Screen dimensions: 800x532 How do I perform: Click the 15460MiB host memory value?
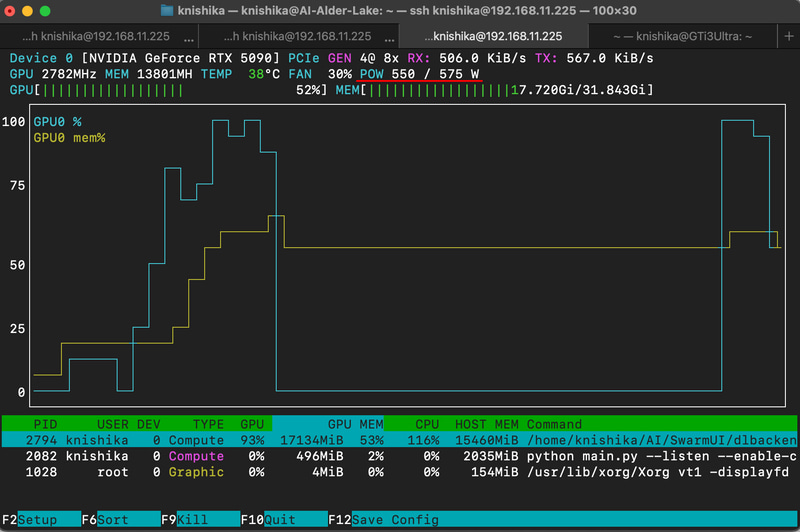click(x=486, y=440)
